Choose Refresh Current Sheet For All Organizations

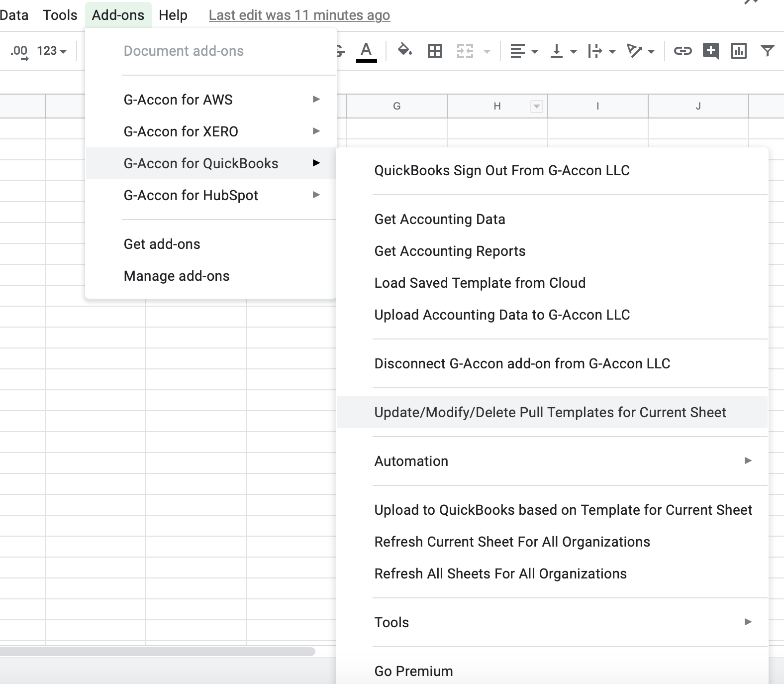(552, 542)
